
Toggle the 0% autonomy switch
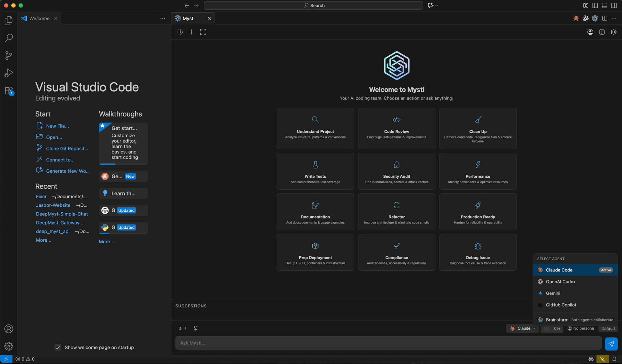[x=547, y=328]
